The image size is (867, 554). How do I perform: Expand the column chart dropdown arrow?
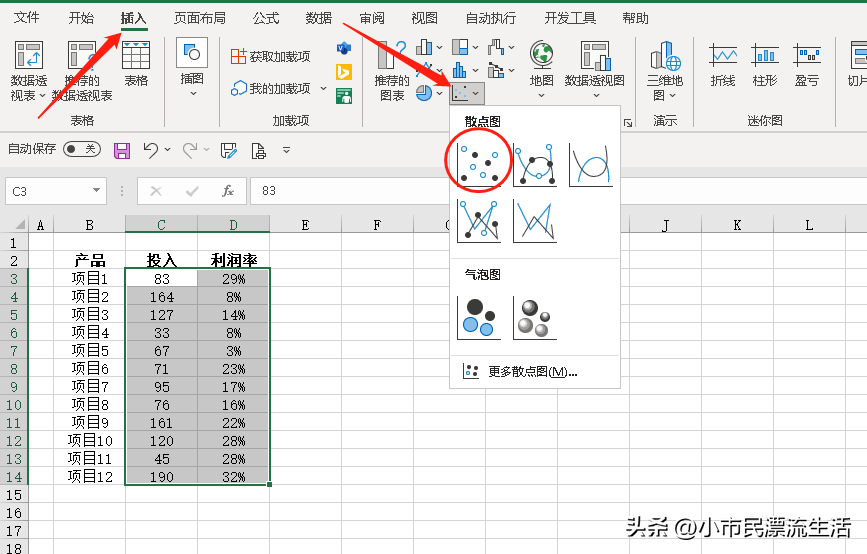[440, 48]
